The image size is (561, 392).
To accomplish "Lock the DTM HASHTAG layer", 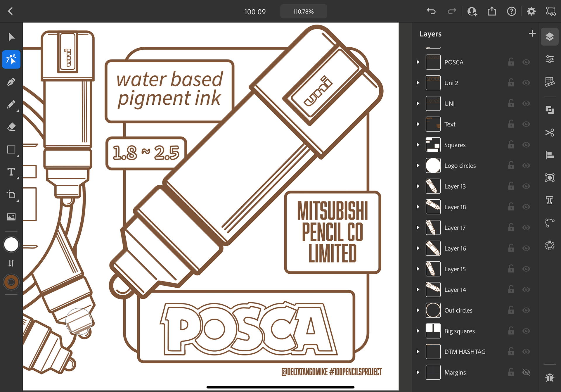I will [x=511, y=351].
